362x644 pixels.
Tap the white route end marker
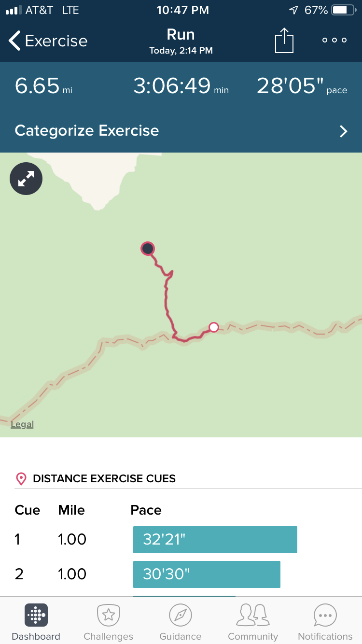point(213,328)
